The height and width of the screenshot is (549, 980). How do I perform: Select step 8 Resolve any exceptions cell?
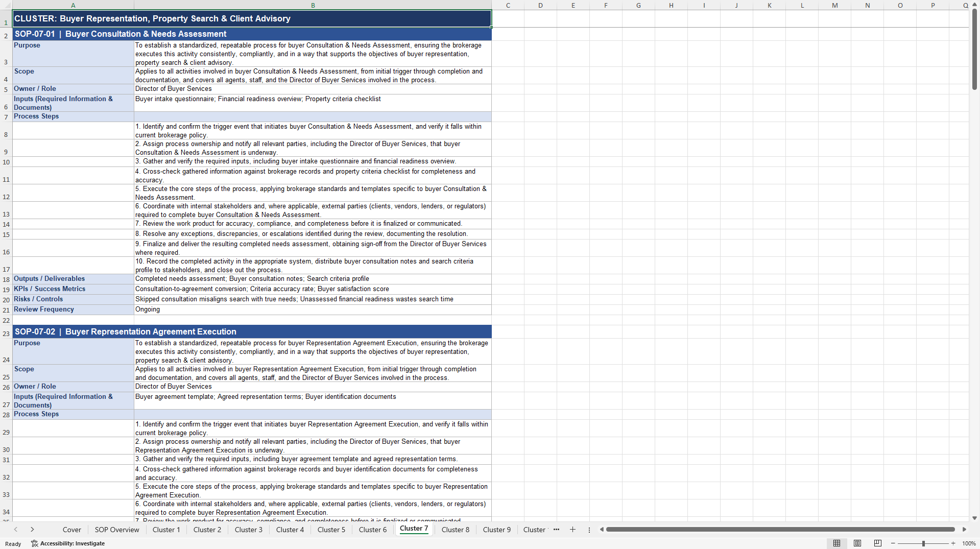pyautogui.click(x=313, y=234)
